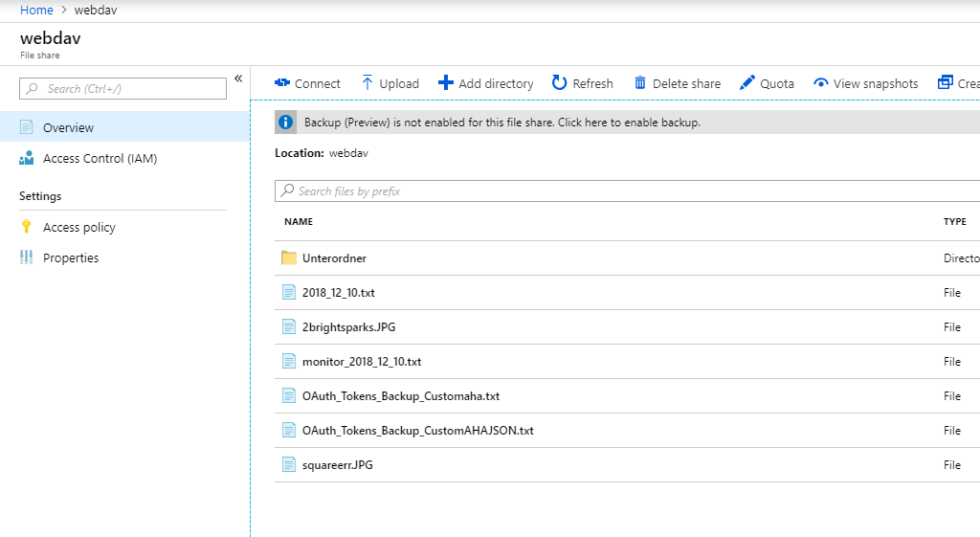Open the Access policy settings

79,227
